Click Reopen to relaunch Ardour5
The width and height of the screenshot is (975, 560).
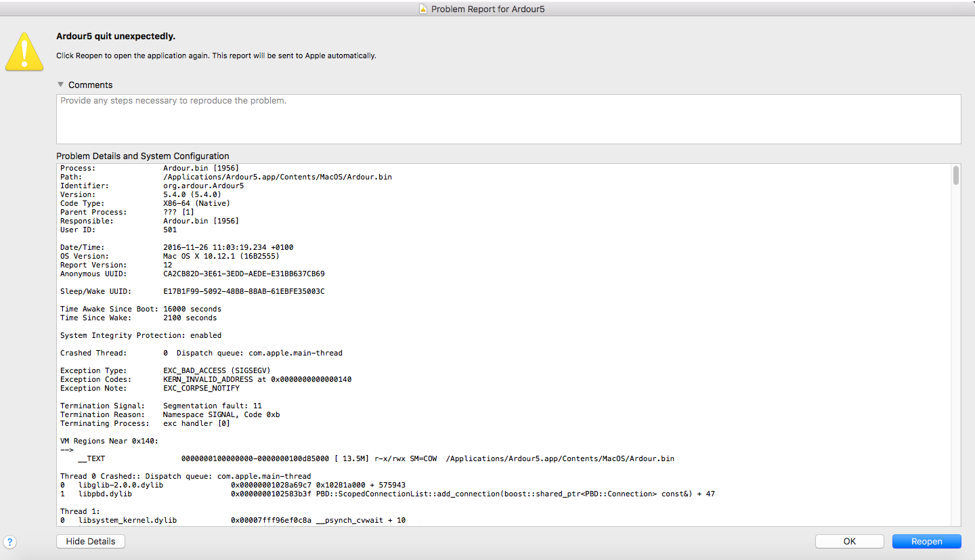tap(926, 541)
